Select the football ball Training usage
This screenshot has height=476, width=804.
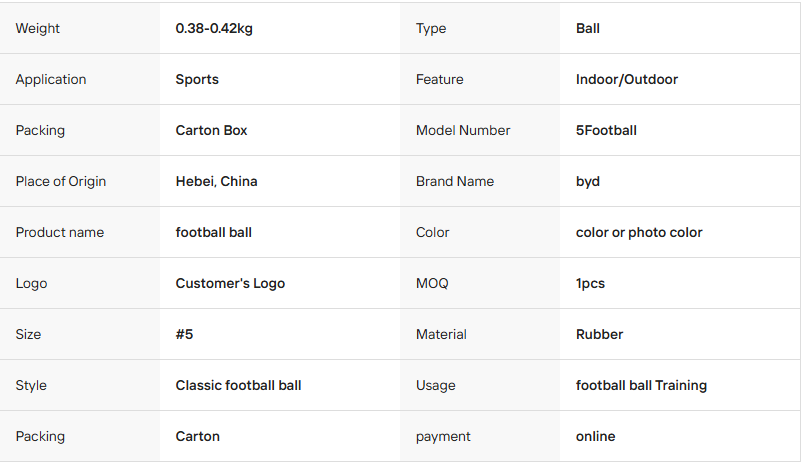coord(641,385)
